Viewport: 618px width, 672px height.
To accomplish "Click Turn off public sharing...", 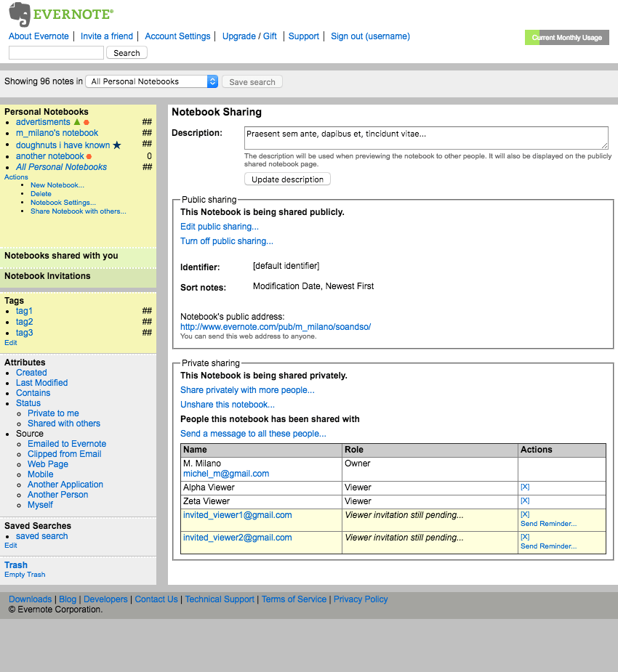I will (x=226, y=241).
